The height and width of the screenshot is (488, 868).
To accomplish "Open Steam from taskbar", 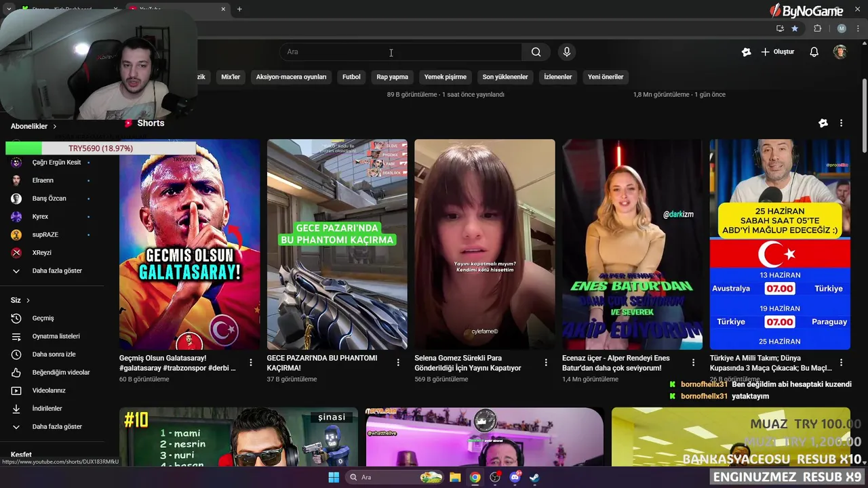I will pyautogui.click(x=534, y=477).
